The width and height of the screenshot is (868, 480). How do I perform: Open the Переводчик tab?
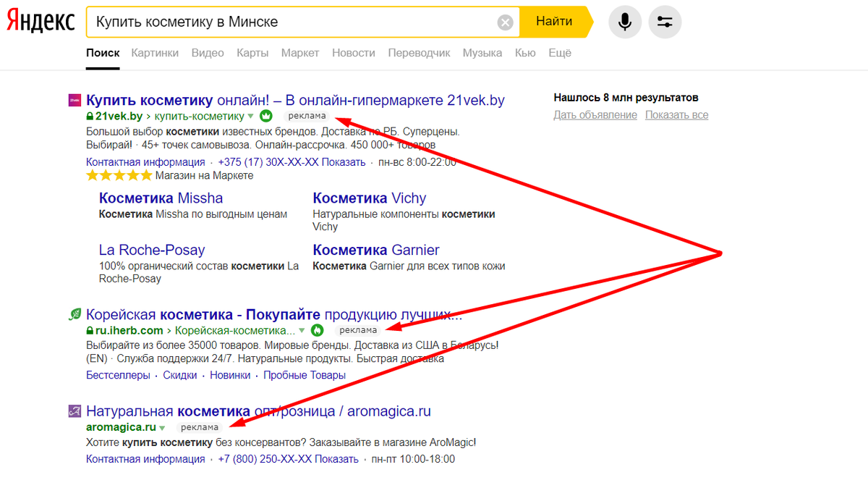tap(419, 53)
